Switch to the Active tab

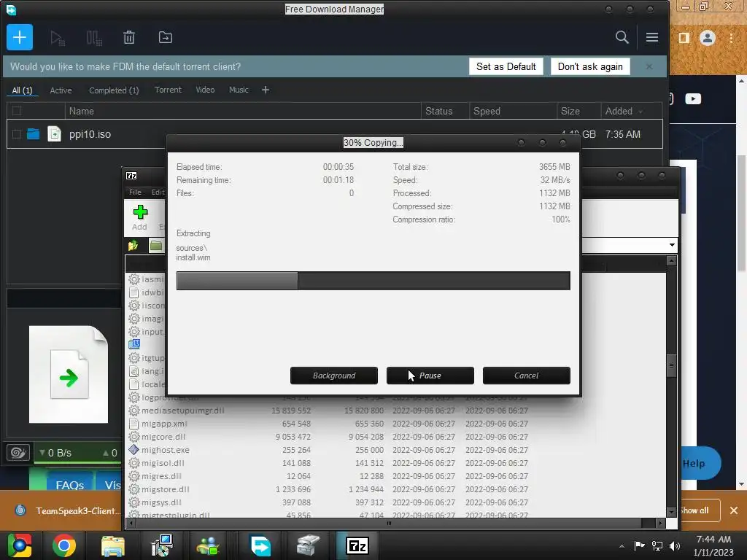61,90
